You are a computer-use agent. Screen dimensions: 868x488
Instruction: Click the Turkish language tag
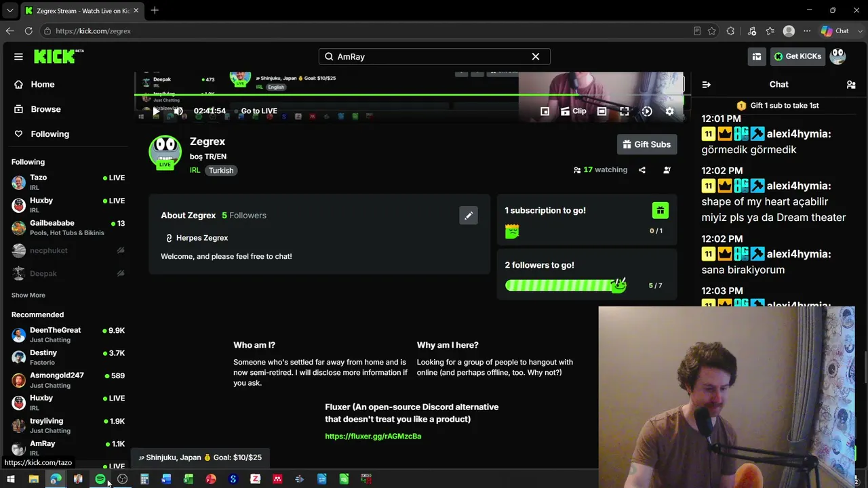point(221,170)
